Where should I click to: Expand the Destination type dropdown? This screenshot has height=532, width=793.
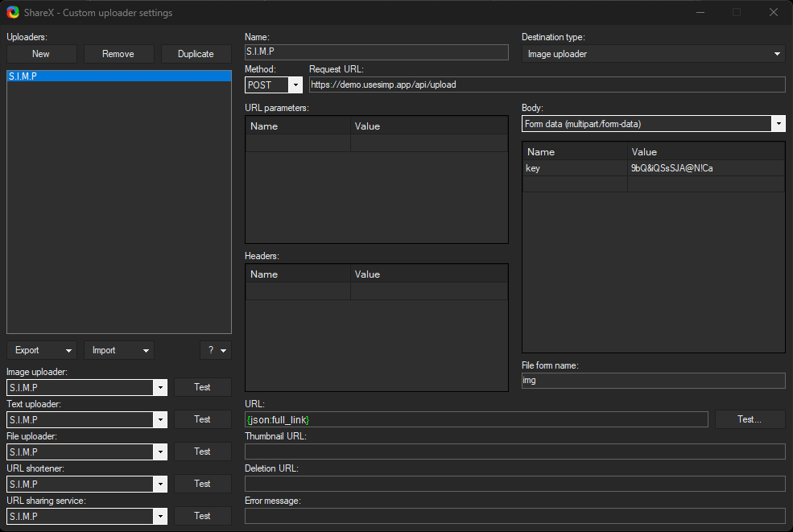[653, 54]
